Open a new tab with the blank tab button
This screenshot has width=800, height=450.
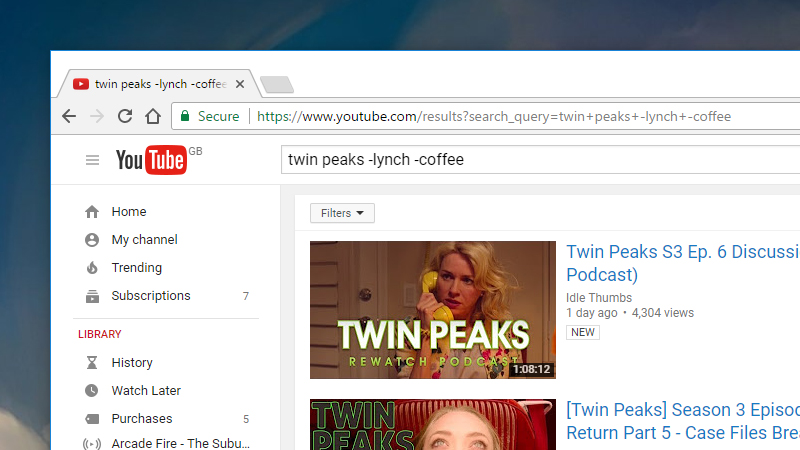277,84
